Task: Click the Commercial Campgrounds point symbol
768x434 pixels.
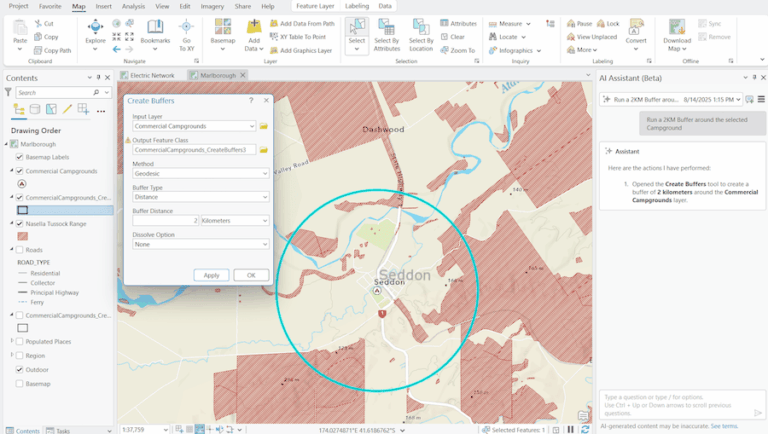Action: (22, 184)
